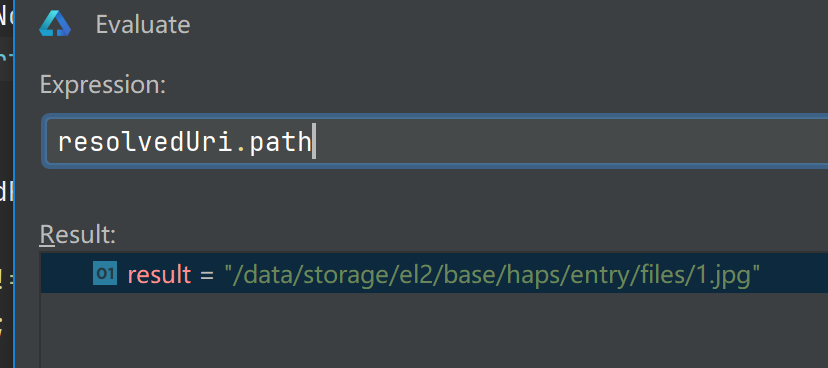
Task: Click the equals sign in result row
Action: pos(207,275)
